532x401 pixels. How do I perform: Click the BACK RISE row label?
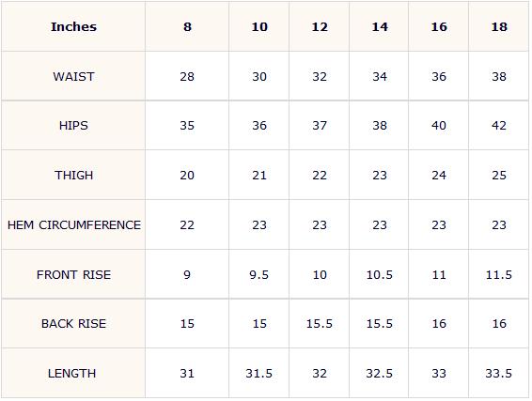[73, 324]
